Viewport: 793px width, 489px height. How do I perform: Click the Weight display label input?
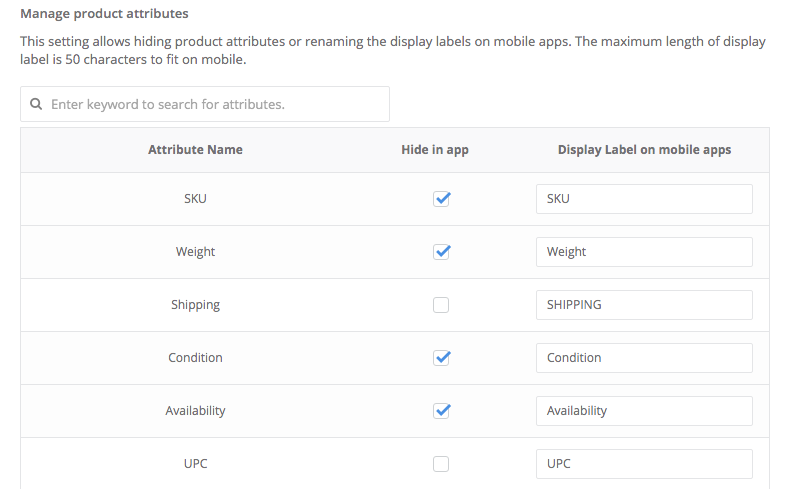(644, 251)
